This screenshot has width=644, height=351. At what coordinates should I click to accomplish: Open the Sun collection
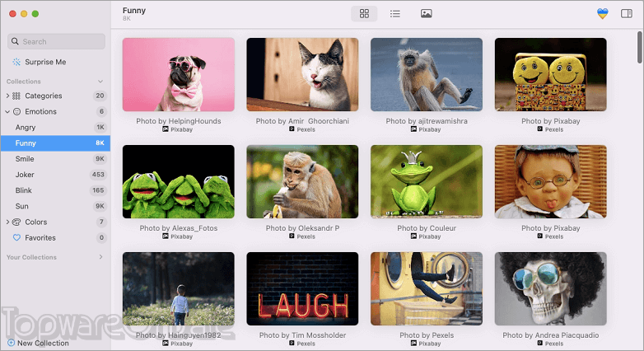pyautogui.click(x=55, y=206)
